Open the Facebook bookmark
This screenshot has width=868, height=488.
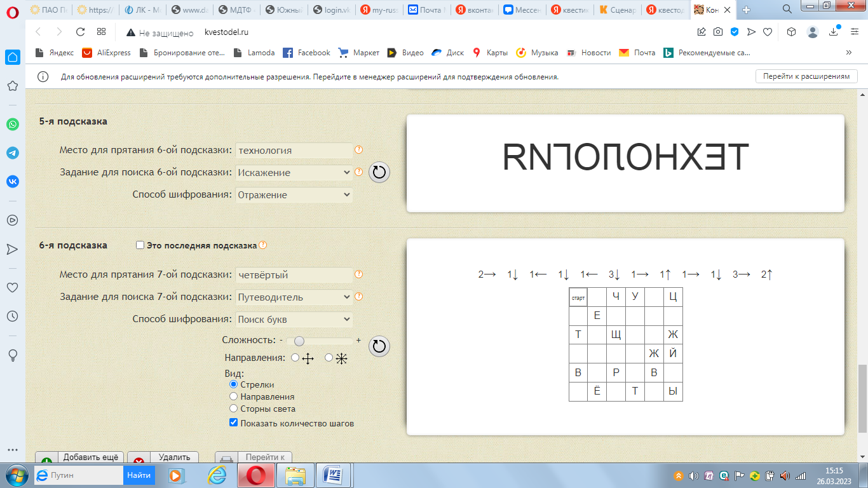pyautogui.click(x=306, y=53)
